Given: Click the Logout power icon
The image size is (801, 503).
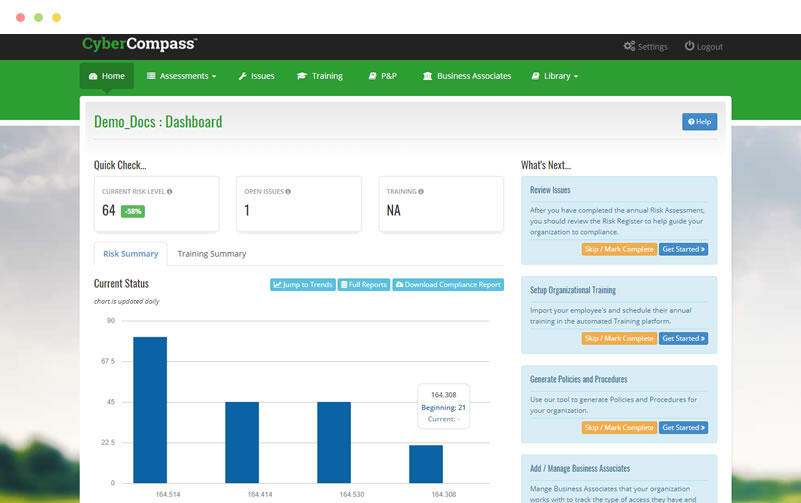Looking at the screenshot, I should [x=689, y=47].
